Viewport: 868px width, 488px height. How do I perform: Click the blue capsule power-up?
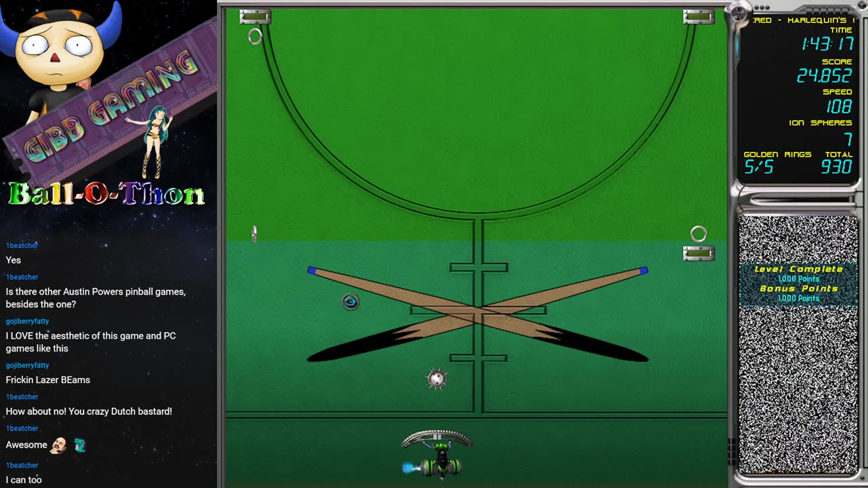coord(350,302)
